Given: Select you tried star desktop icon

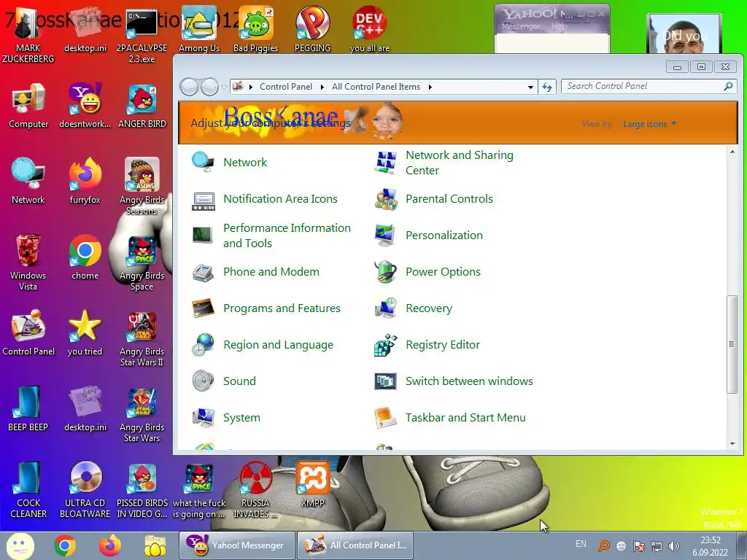Looking at the screenshot, I should [85, 332].
